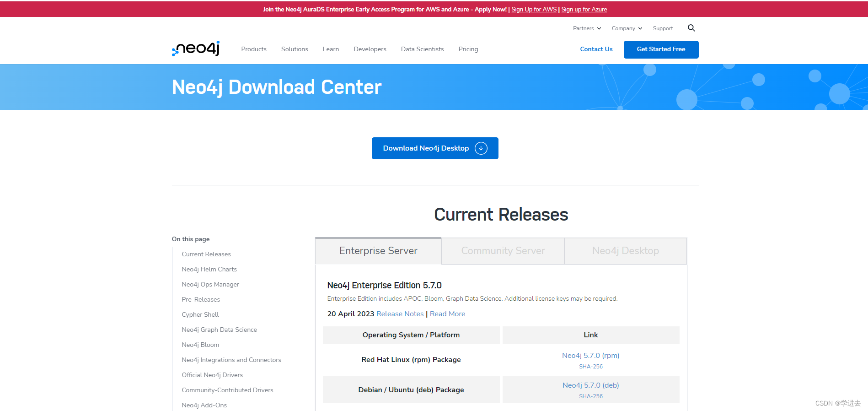Open SHA-256 link under deb package
This screenshot has width=868, height=411.
pyautogui.click(x=591, y=396)
